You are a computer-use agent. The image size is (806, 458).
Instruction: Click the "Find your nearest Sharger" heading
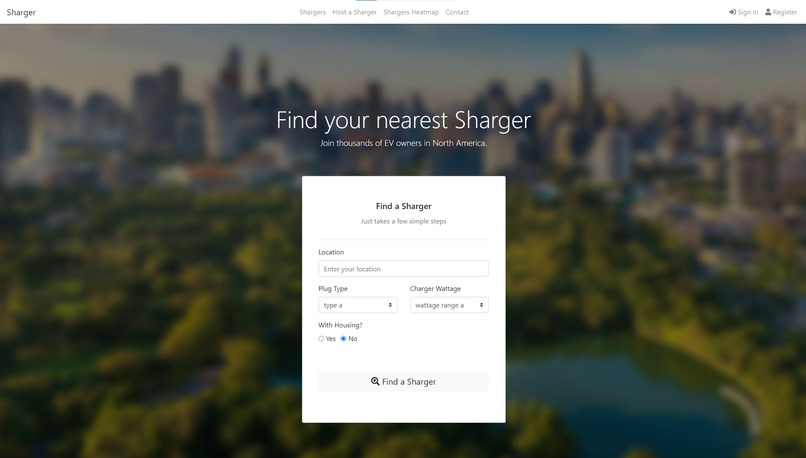(404, 120)
